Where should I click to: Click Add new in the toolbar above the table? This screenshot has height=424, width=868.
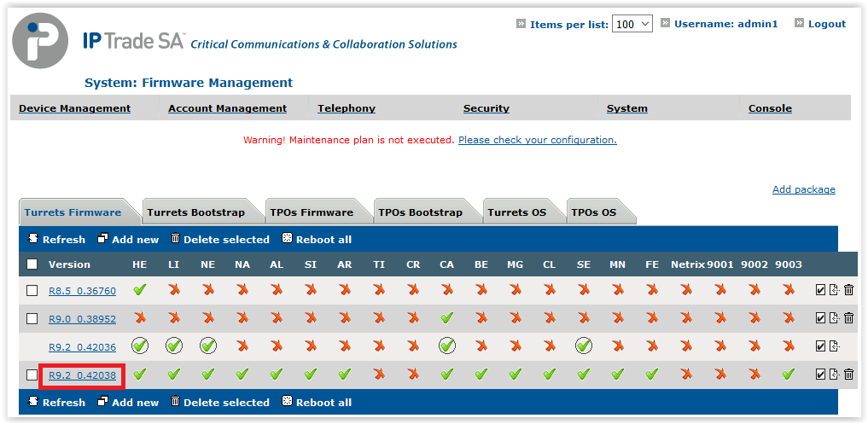pyautogui.click(x=128, y=240)
